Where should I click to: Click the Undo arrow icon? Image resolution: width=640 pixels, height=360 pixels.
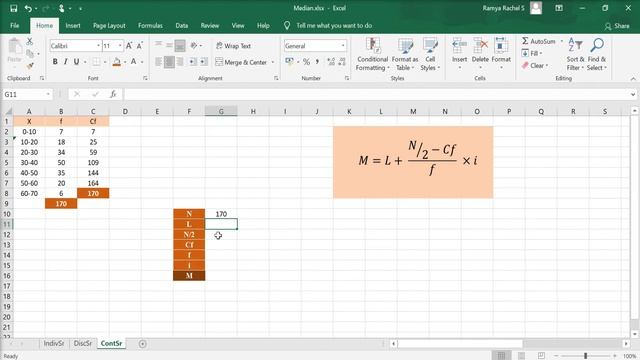click(x=28, y=8)
